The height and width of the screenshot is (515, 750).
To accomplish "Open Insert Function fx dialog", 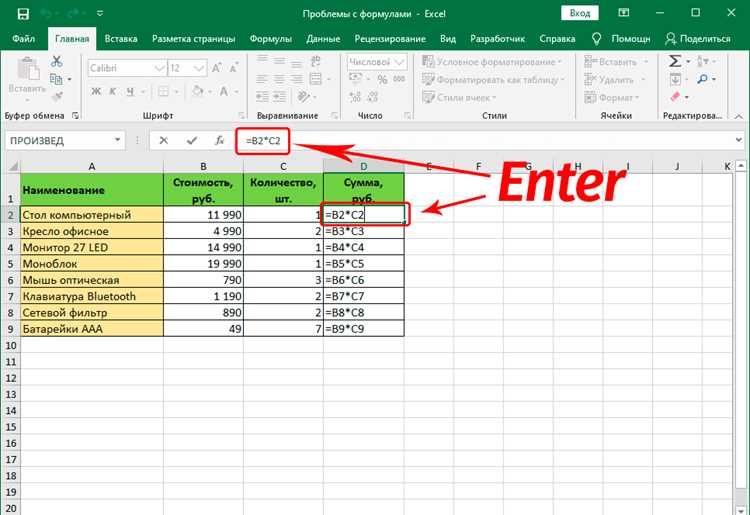I will pyautogui.click(x=219, y=141).
